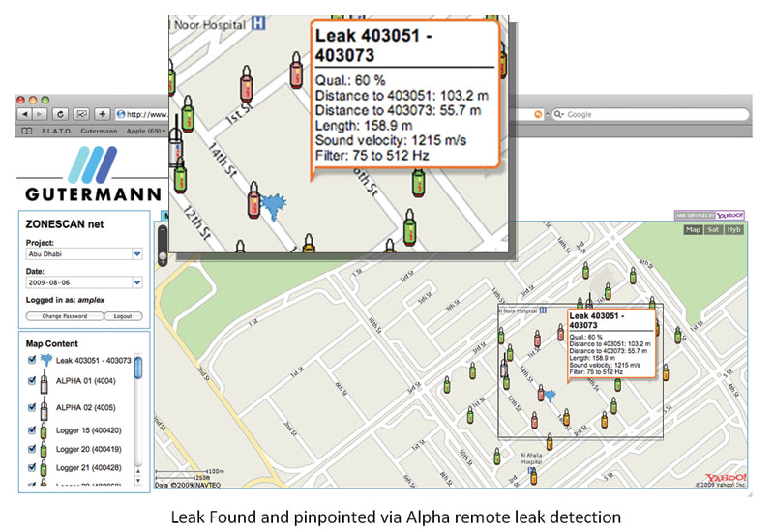Click the Map Content scroll down arrow
Viewport: 774px width, 532px height.
pos(138,480)
